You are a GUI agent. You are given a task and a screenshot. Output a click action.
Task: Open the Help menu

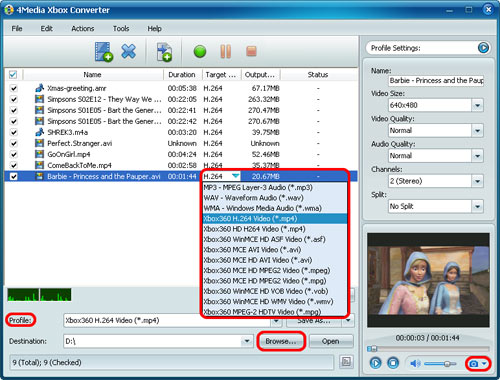coord(154,29)
